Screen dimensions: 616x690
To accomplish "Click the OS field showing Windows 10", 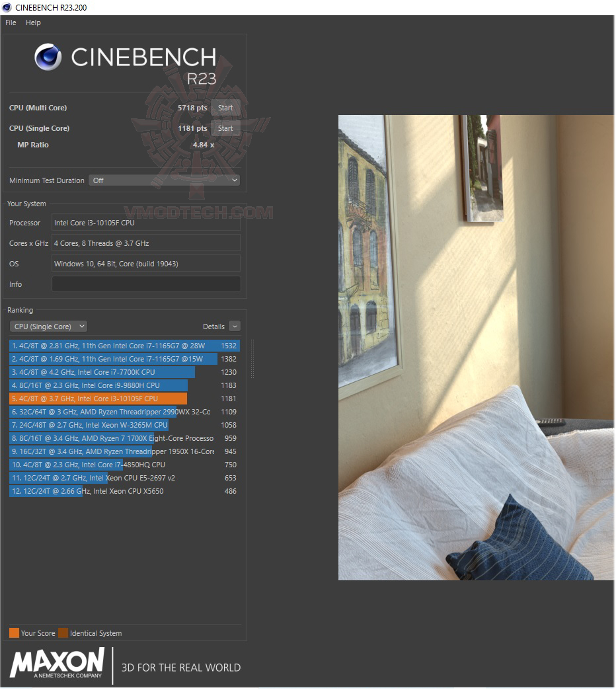I will click(146, 264).
